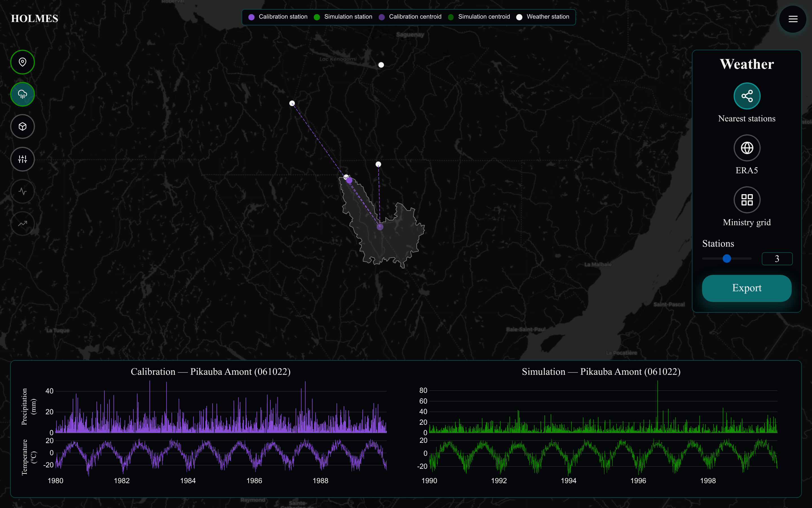Screen dimensions: 812x508
Task: Click the activity pulse sidebar icon
Action: [23, 192]
